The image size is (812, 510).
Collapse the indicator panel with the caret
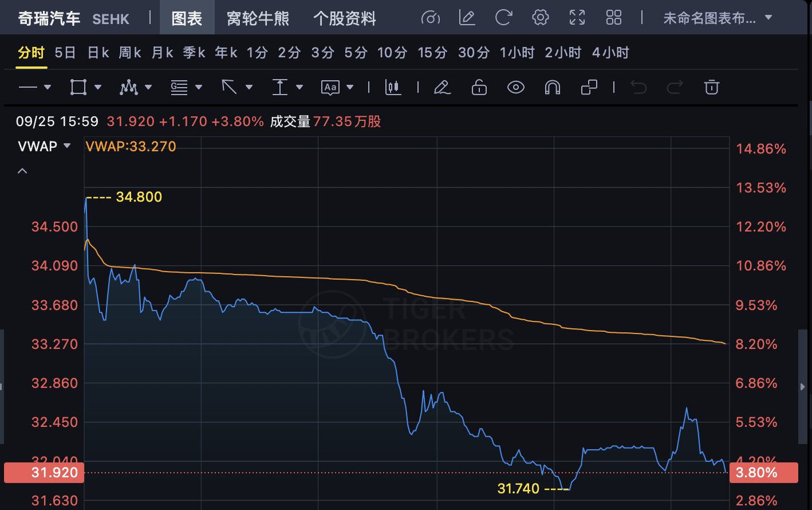[22, 171]
